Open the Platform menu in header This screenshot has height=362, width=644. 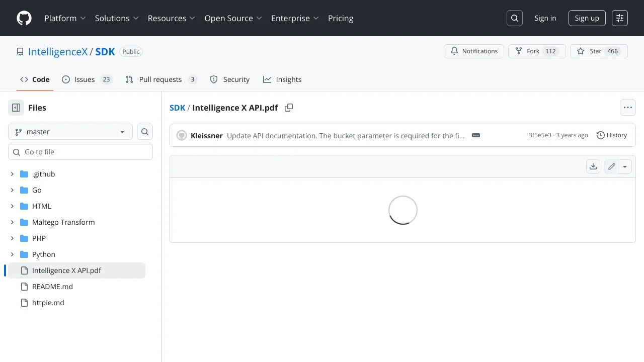[x=65, y=18]
